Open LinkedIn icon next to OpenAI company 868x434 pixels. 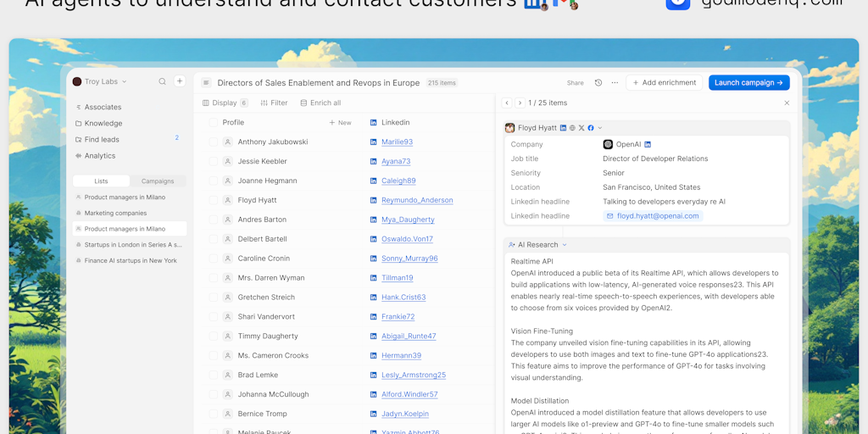tap(648, 144)
